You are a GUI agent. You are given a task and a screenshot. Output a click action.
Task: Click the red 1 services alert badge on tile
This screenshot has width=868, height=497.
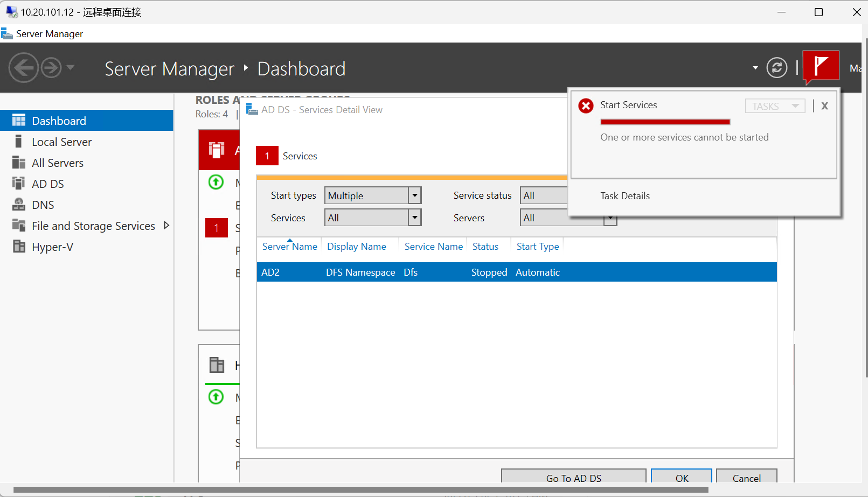tap(217, 228)
